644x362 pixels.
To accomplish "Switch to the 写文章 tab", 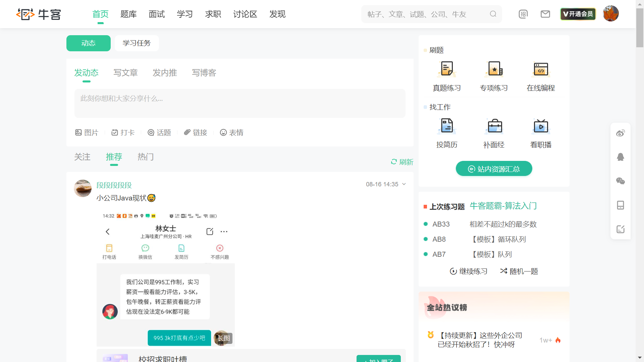I will 125,73.
